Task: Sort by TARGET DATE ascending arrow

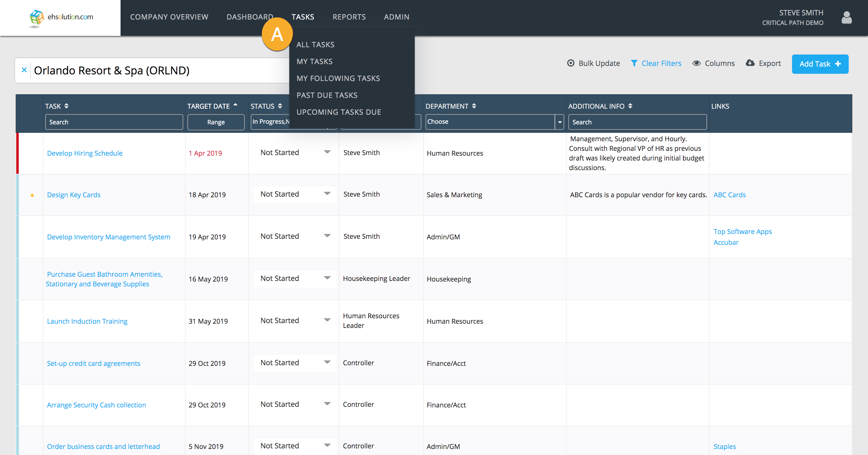Action: [235, 105]
